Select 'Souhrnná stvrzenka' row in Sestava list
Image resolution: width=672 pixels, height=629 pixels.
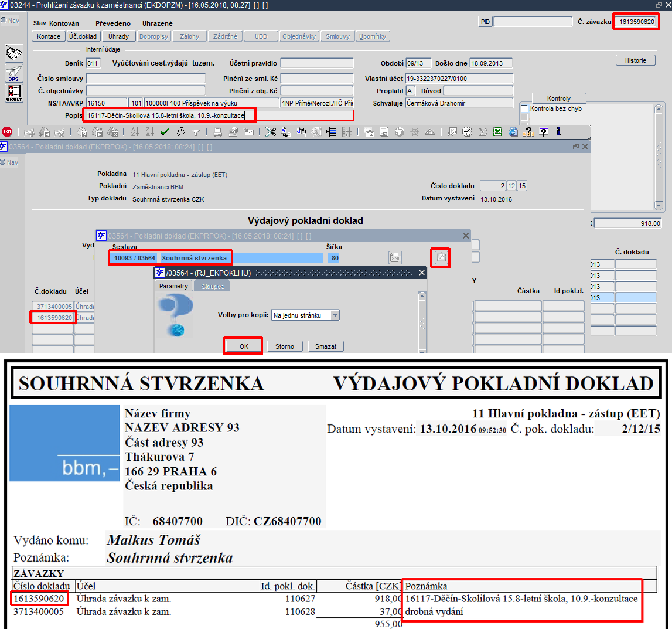click(216, 258)
